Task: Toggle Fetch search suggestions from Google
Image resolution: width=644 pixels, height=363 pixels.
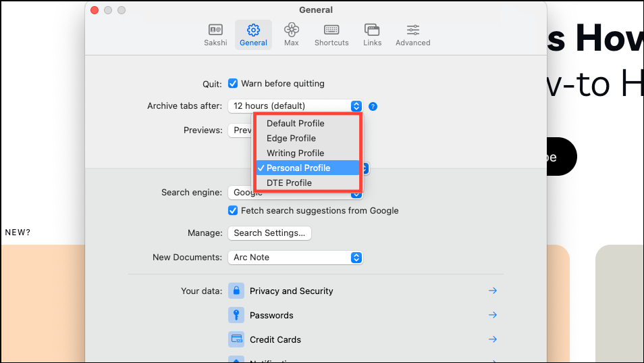Action: (233, 210)
